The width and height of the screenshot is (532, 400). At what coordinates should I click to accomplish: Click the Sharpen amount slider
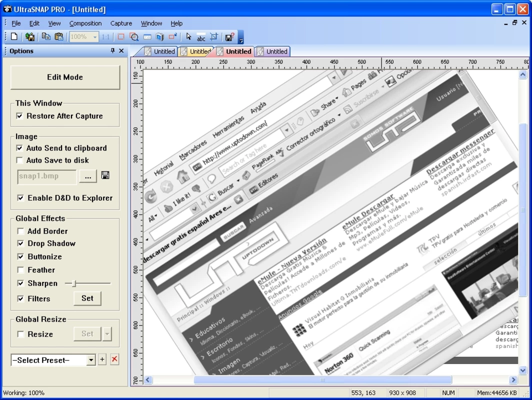pos(88,283)
